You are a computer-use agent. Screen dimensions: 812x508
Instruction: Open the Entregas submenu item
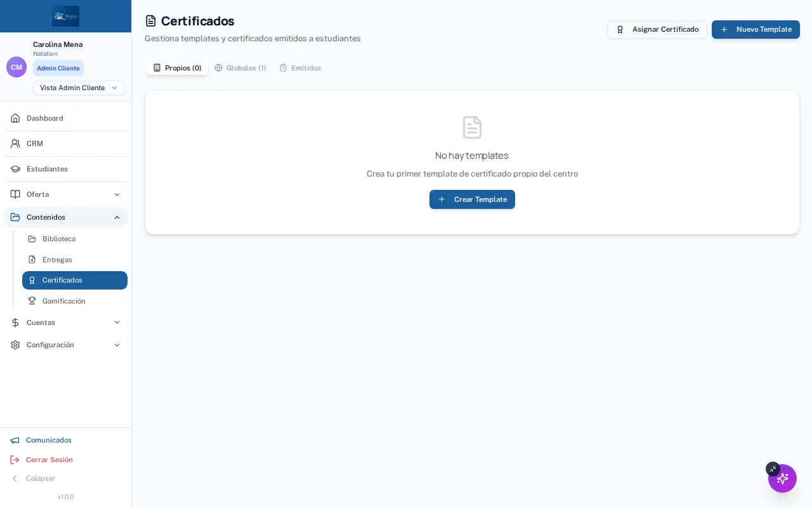click(x=75, y=260)
